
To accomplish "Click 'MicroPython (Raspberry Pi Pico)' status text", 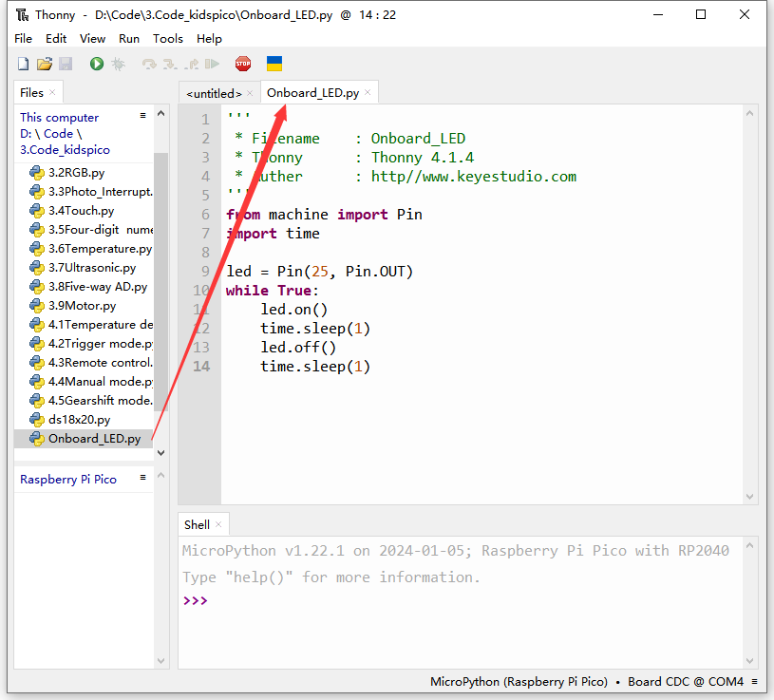I will point(519,682).
